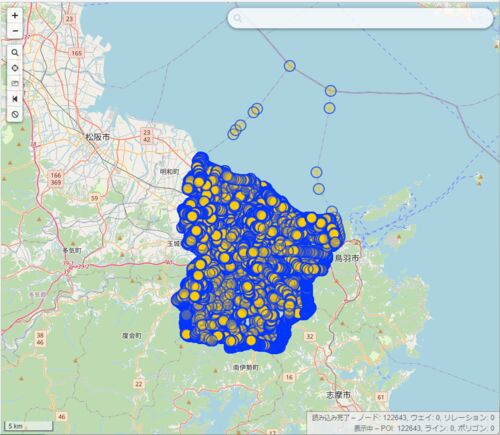This screenshot has height=435, width=500.
Task: Click the clear data overlay icon
Action: click(x=15, y=114)
